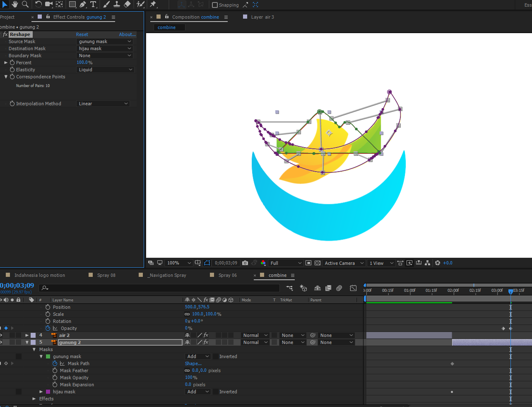Image resolution: width=532 pixels, height=407 pixels.
Task: Open the Interpolation Method dropdown
Action: (103, 104)
